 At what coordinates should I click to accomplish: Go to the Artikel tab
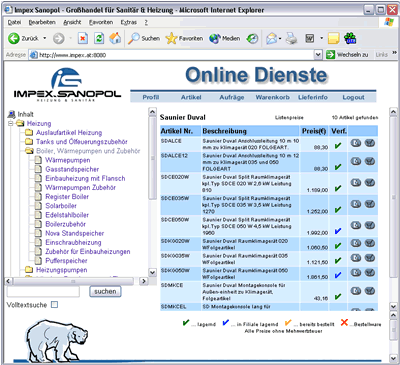tap(191, 97)
